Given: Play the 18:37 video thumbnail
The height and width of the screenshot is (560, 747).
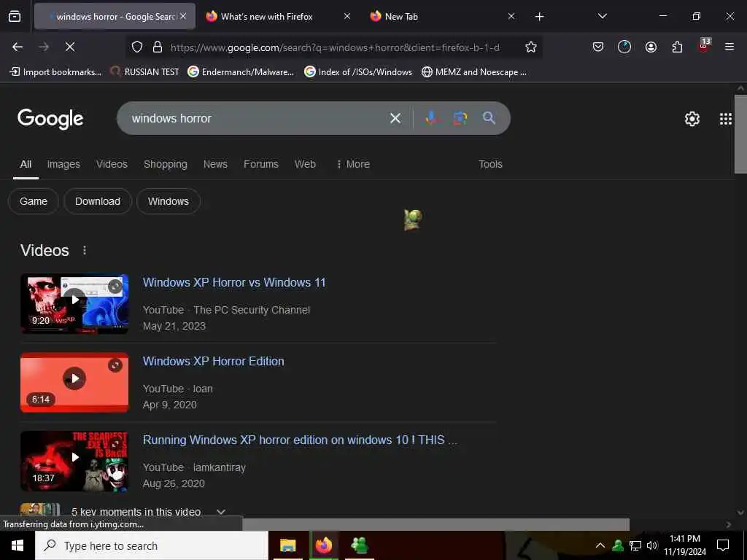Looking at the screenshot, I should tap(74, 461).
